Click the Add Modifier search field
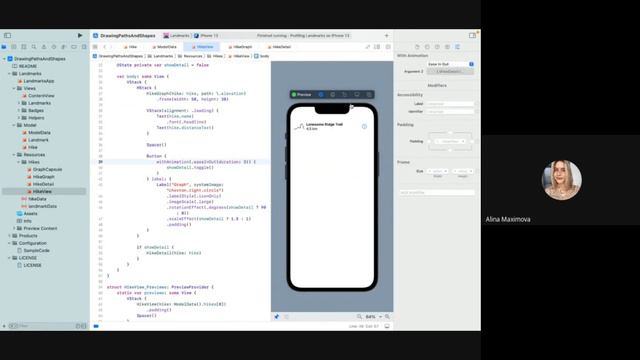Screen dimensions: 640x360 click(437, 192)
